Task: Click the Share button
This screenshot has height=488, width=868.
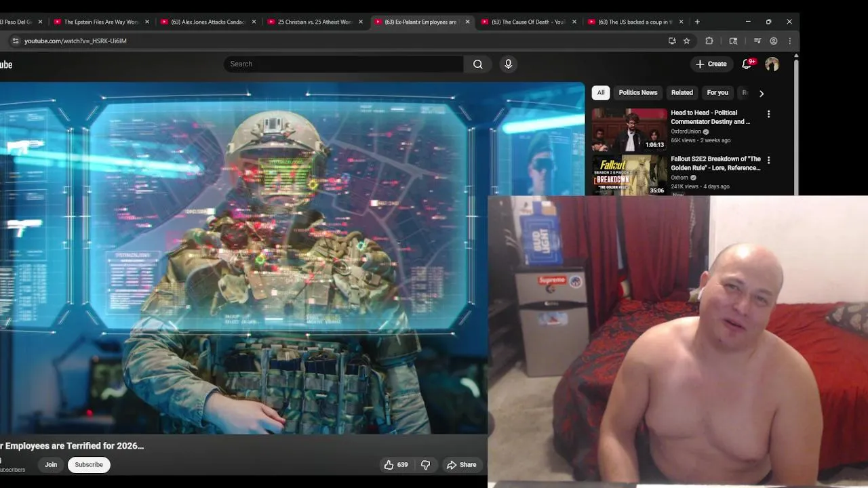Action: tap(462, 465)
